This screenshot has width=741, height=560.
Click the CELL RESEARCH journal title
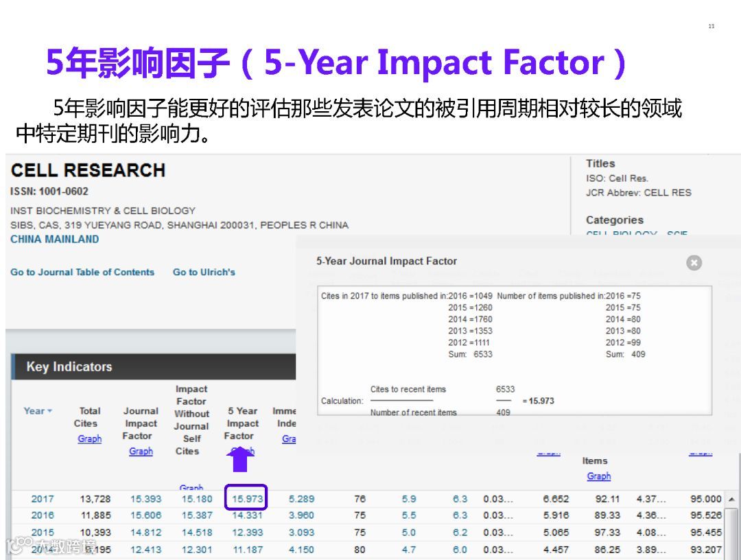[x=88, y=170]
